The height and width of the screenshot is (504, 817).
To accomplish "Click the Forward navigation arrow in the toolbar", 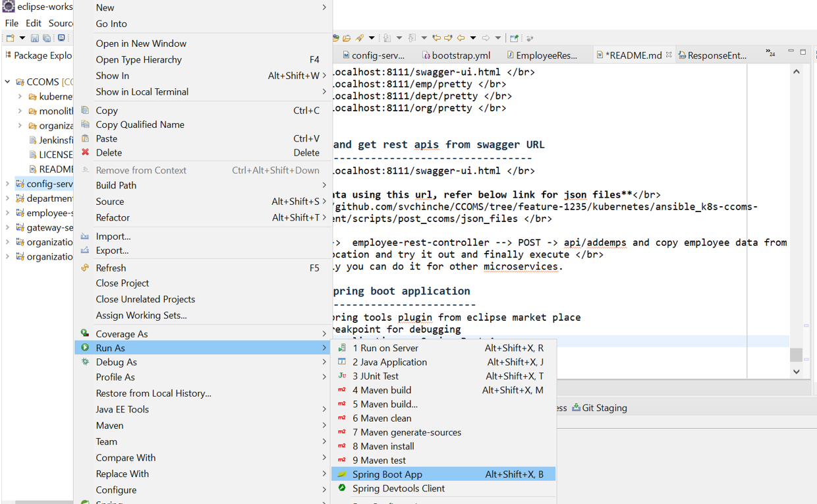I will [486, 38].
